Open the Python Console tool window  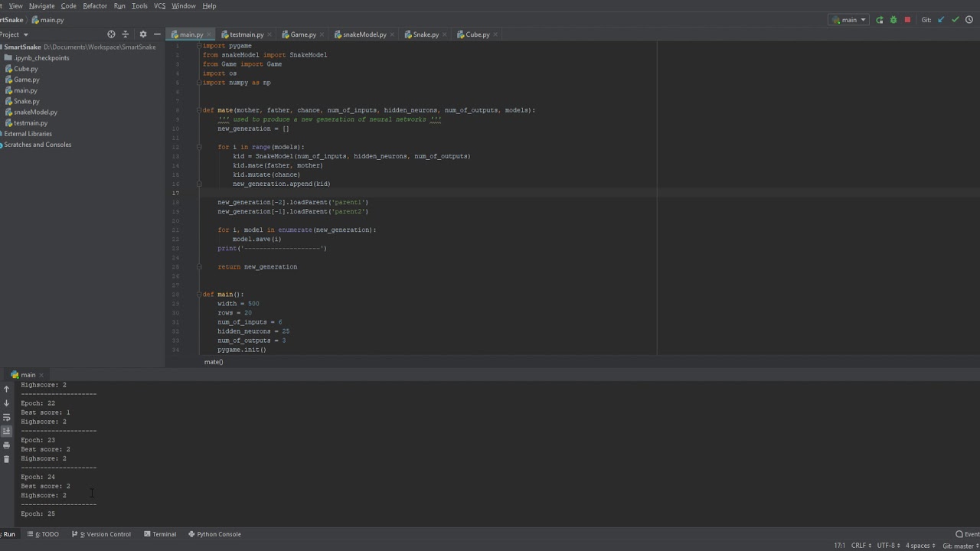(x=214, y=534)
